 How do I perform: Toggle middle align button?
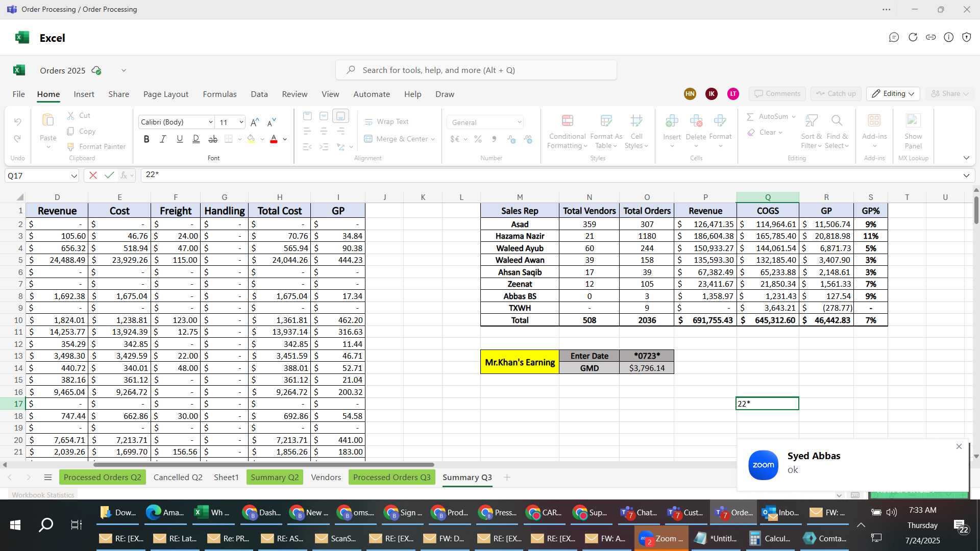[324, 116]
